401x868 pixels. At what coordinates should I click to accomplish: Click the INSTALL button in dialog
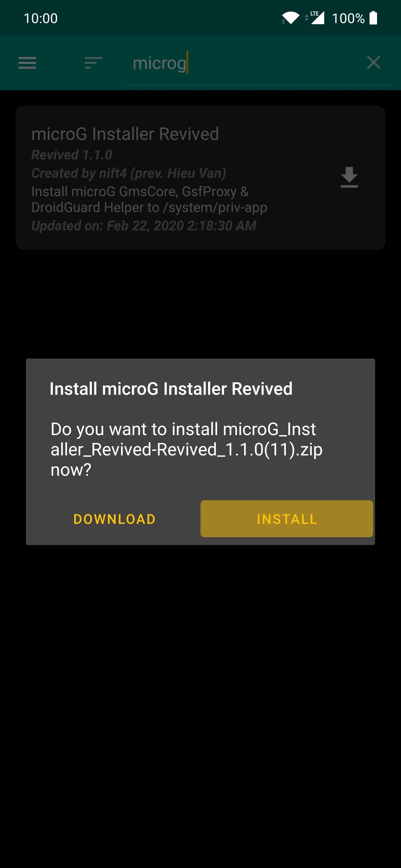pos(287,519)
